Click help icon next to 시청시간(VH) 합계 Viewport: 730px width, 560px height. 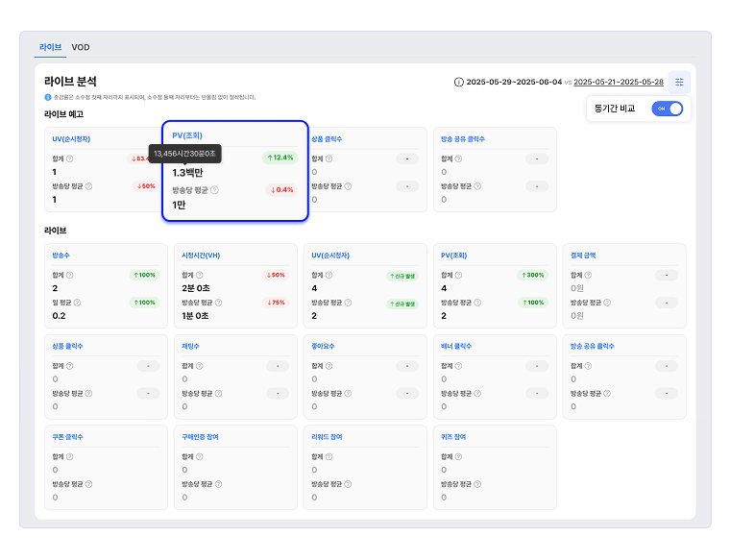199,275
